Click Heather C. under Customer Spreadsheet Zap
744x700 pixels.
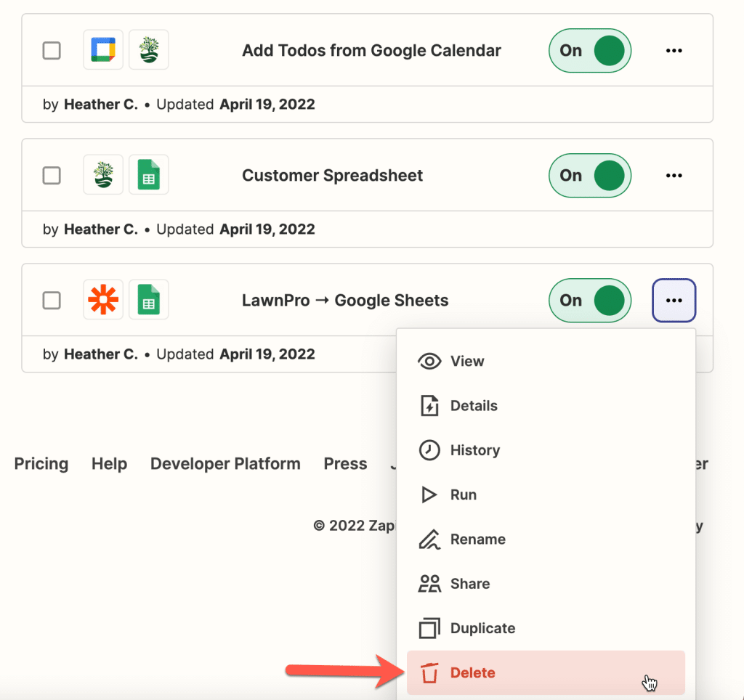pyautogui.click(x=101, y=229)
